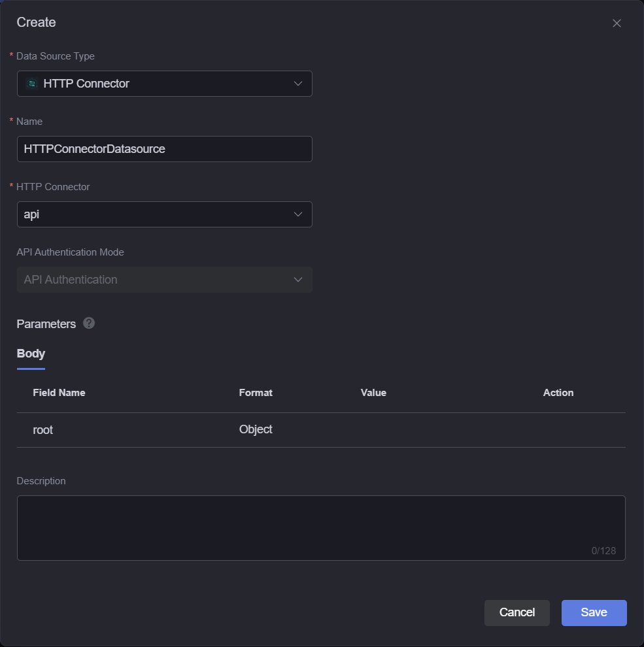Screen dimensions: 644x647
Task: Click the Field Name column header
Action: (x=59, y=393)
